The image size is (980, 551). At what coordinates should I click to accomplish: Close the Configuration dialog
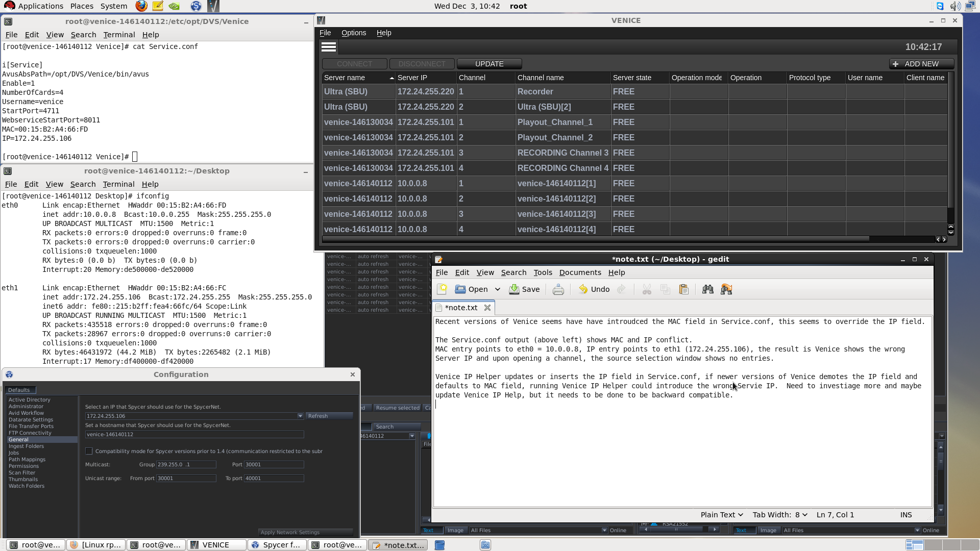click(x=353, y=374)
